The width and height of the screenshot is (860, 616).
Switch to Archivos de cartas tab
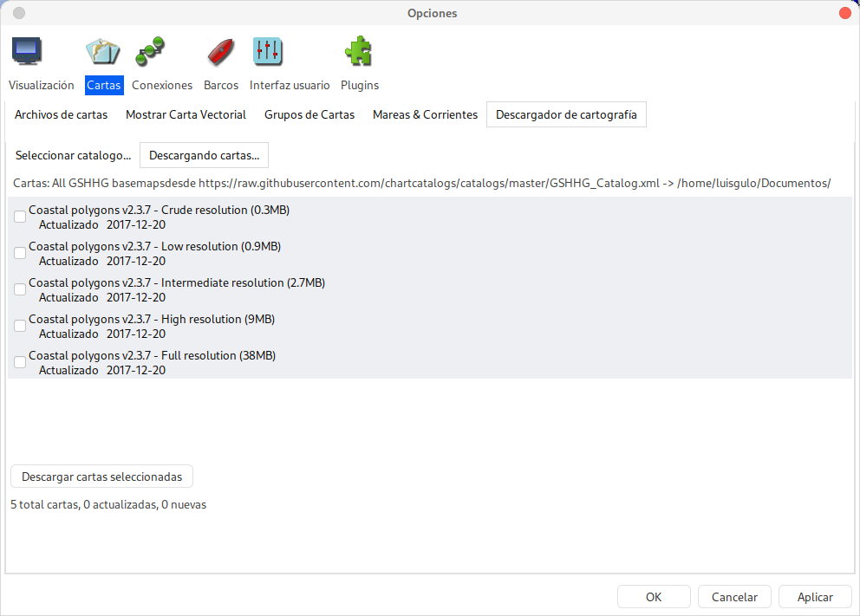(x=61, y=114)
